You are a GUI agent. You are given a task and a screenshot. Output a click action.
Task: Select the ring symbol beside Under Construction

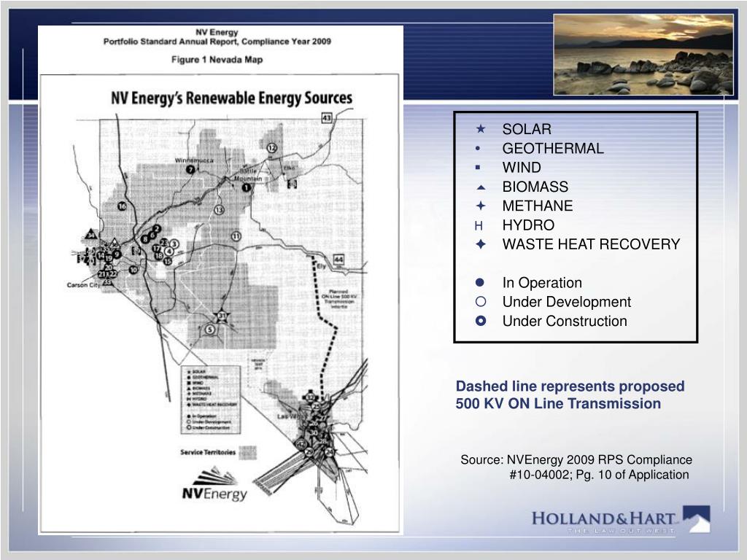(481, 321)
